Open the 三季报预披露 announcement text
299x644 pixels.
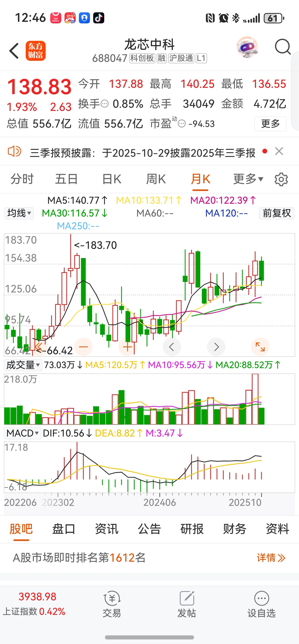point(143,153)
